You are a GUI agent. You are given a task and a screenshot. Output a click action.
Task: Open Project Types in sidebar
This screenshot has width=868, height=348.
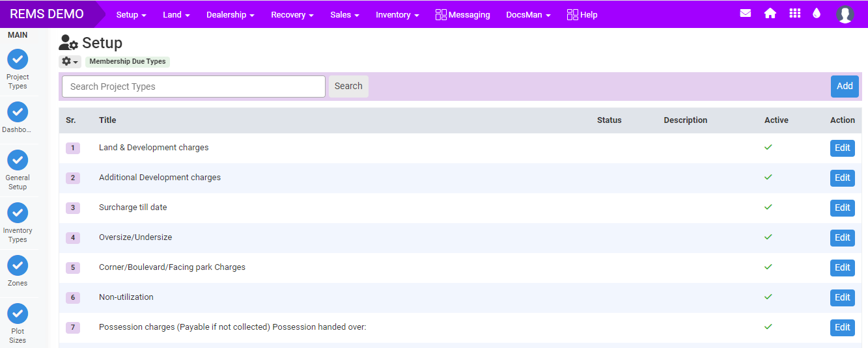click(x=18, y=60)
